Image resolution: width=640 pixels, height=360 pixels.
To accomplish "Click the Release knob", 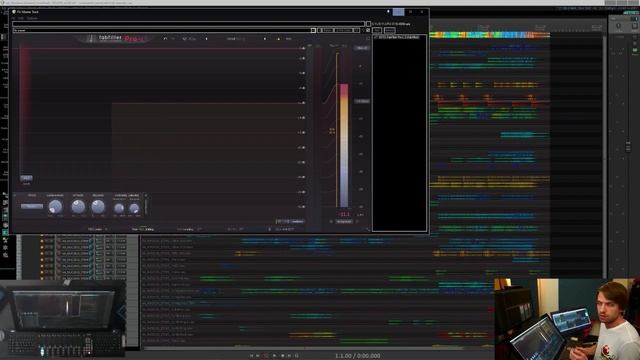I will [98, 207].
